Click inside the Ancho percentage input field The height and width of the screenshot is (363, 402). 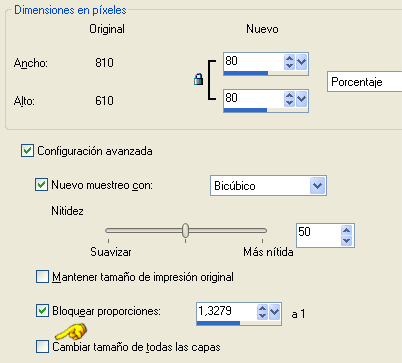tap(253, 61)
